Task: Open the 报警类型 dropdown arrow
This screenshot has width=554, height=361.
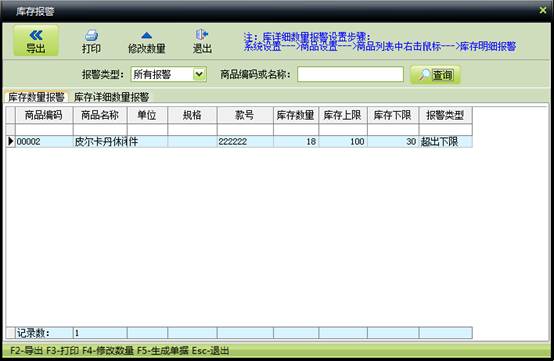Action: tap(199, 74)
